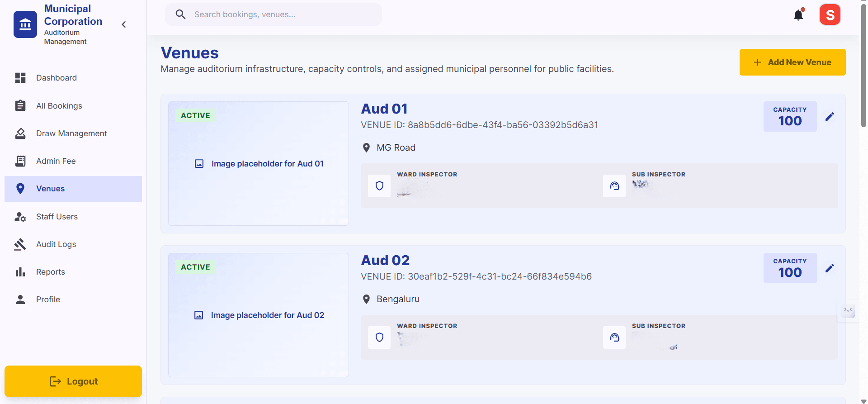
Task: Edit Aud 01 venue with pencil icon
Action: (x=830, y=117)
